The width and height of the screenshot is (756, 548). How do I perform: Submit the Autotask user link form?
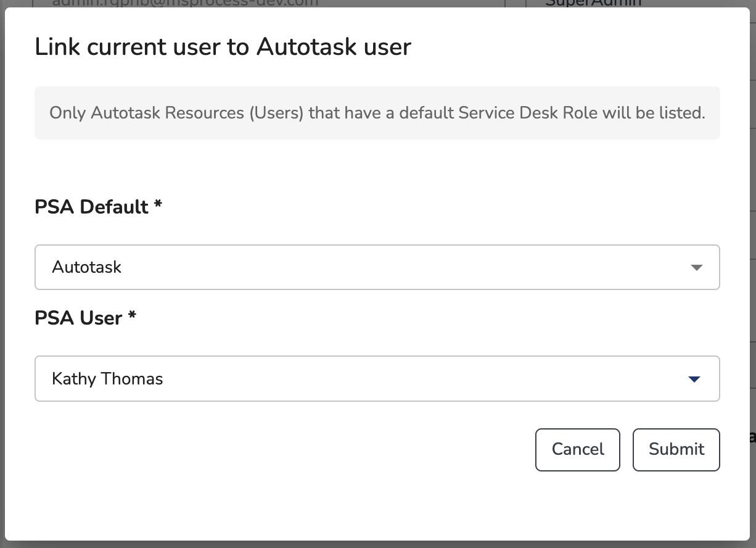pyautogui.click(x=676, y=449)
